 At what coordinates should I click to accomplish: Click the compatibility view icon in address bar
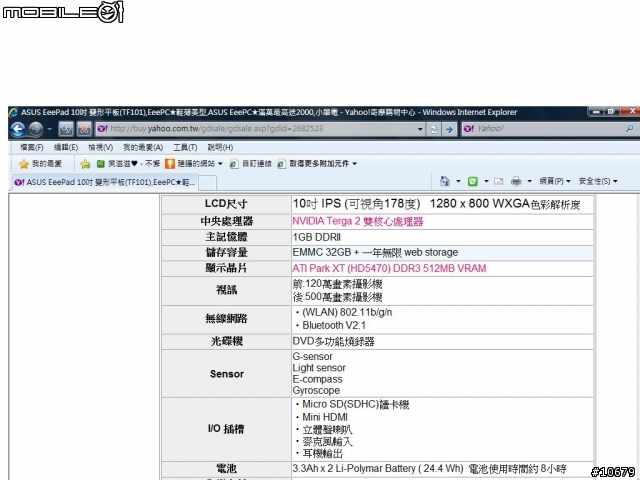coord(433,129)
